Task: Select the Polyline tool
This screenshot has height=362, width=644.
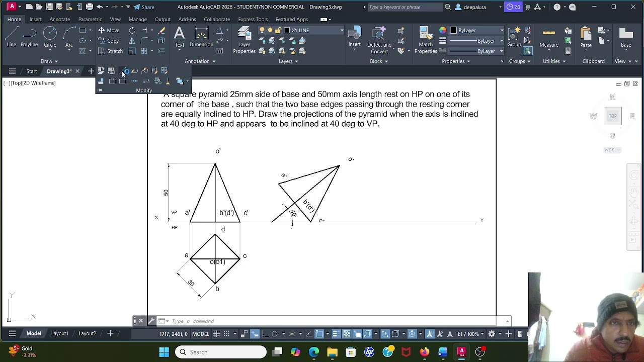Action: (29, 37)
